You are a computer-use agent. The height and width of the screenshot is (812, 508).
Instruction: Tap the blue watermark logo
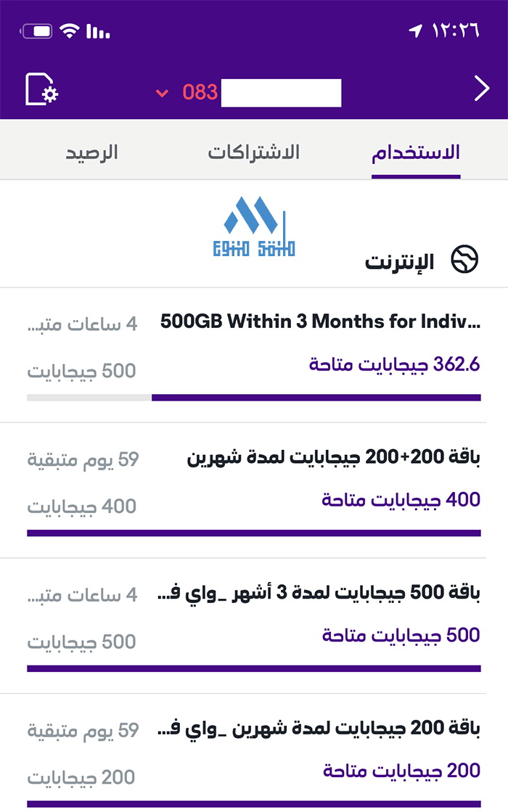pos(254,227)
